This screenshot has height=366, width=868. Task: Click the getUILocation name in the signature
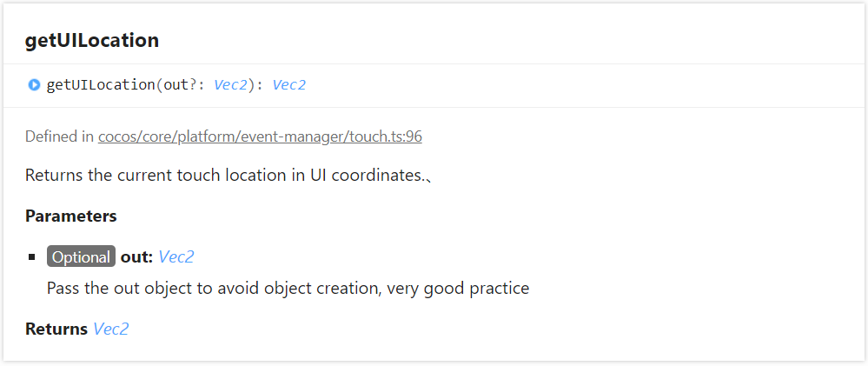tap(101, 85)
